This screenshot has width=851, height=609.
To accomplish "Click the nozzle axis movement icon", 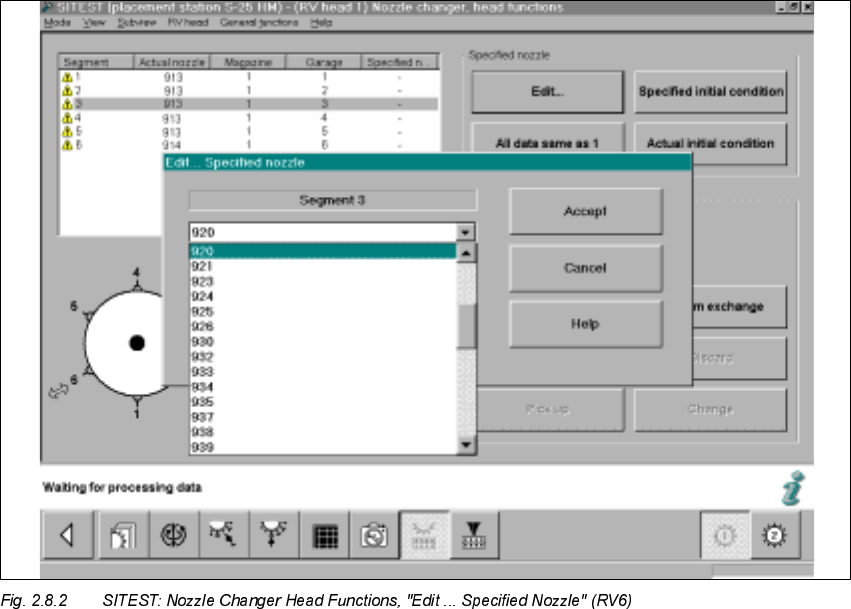I will coord(224,535).
